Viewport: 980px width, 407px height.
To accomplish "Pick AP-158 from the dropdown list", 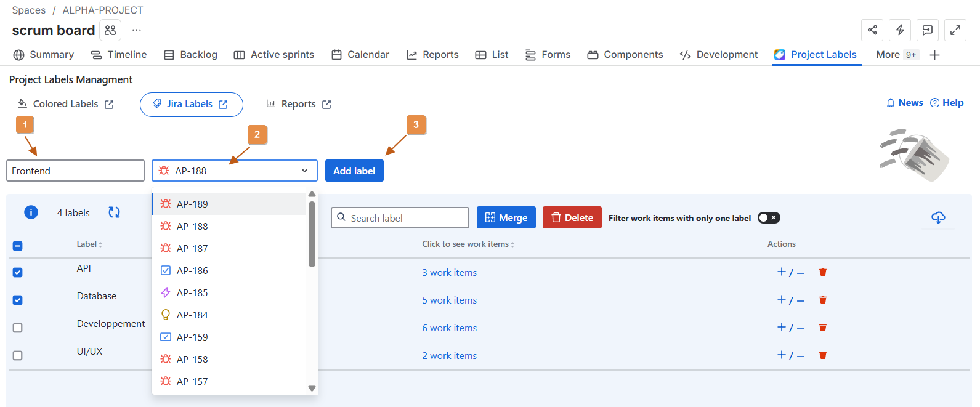I will click(x=229, y=359).
